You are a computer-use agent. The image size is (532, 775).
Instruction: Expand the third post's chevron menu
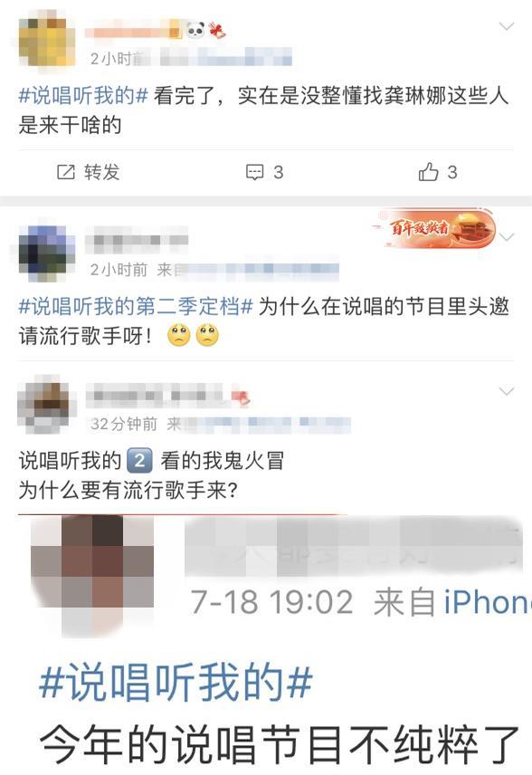coord(507,391)
